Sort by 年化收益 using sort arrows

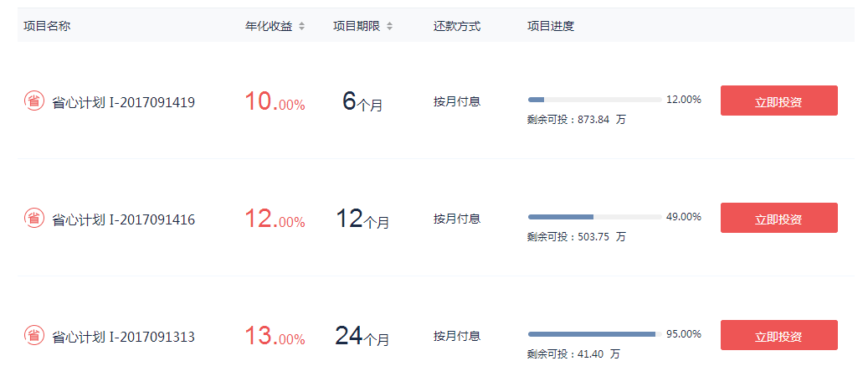pyautogui.click(x=301, y=26)
